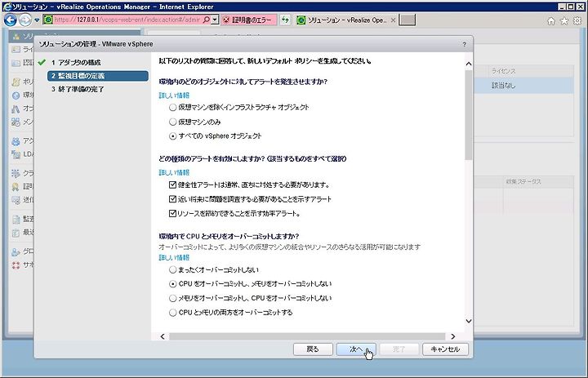Click the address bar search magnifier icon

pyautogui.click(x=207, y=20)
